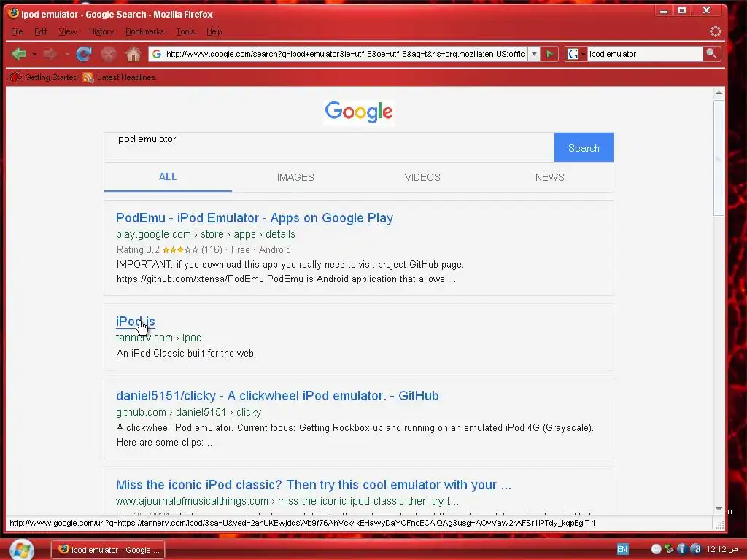Open Miss the iconic iPod classic link
747x560 pixels.
pos(314,485)
